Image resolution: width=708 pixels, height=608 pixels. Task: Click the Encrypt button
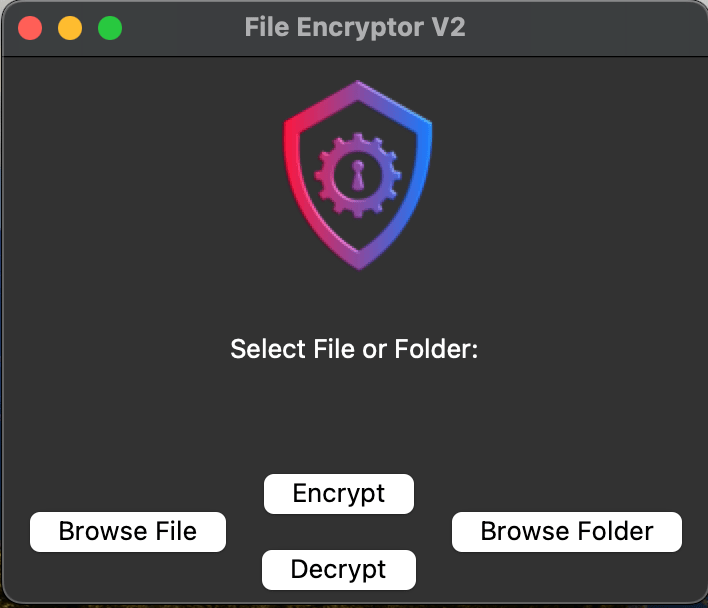(x=339, y=494)
